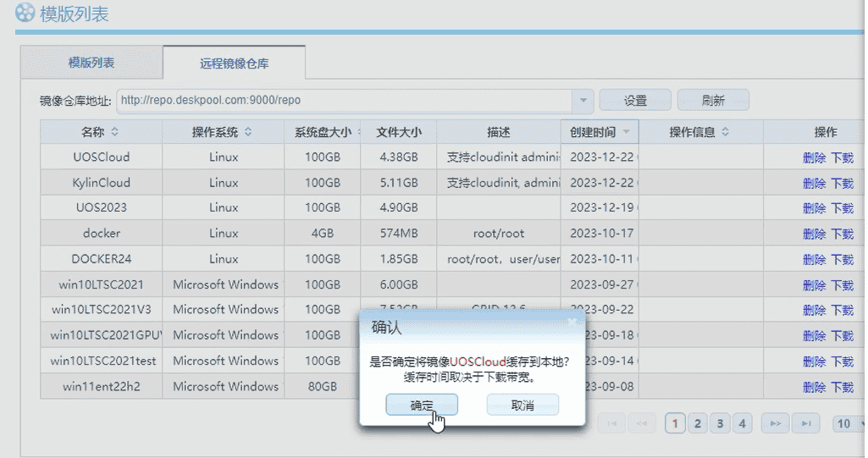Download the UOS2023 image

pos(842,208)
